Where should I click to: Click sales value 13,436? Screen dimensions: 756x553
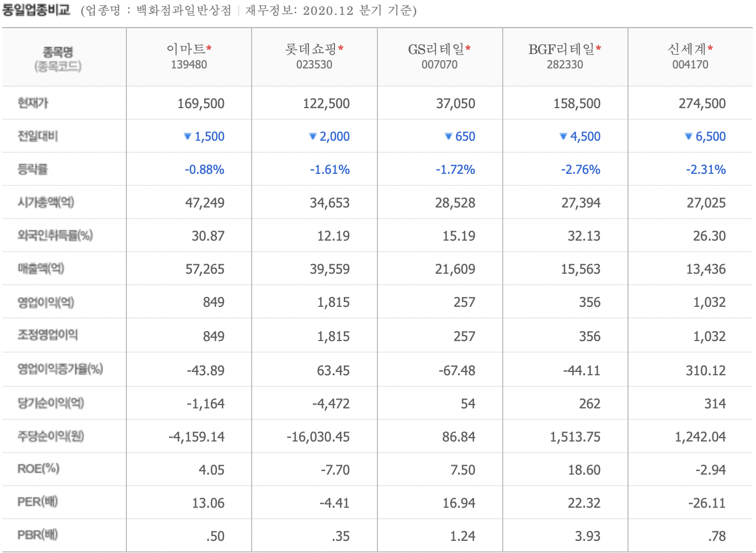pyautogui.click(x=706, y=269)
